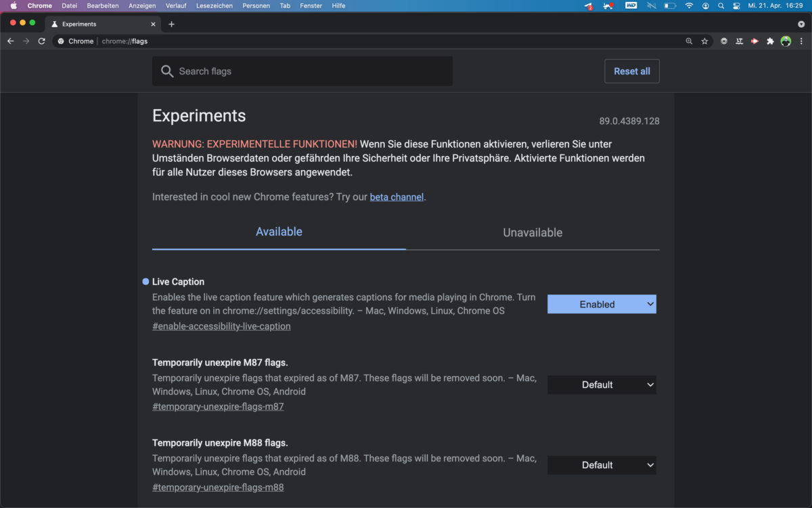Click the Temporarily unexpire M87 flags title

click(220, 362)
